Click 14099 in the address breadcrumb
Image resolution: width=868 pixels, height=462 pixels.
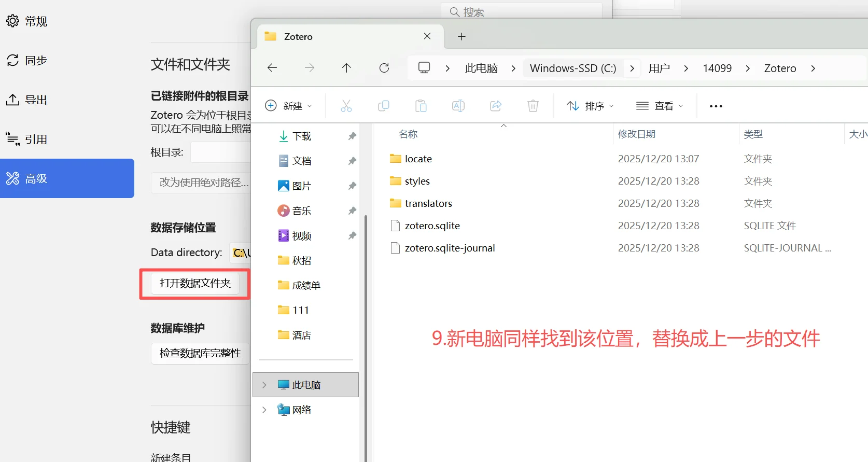point(717,68)
